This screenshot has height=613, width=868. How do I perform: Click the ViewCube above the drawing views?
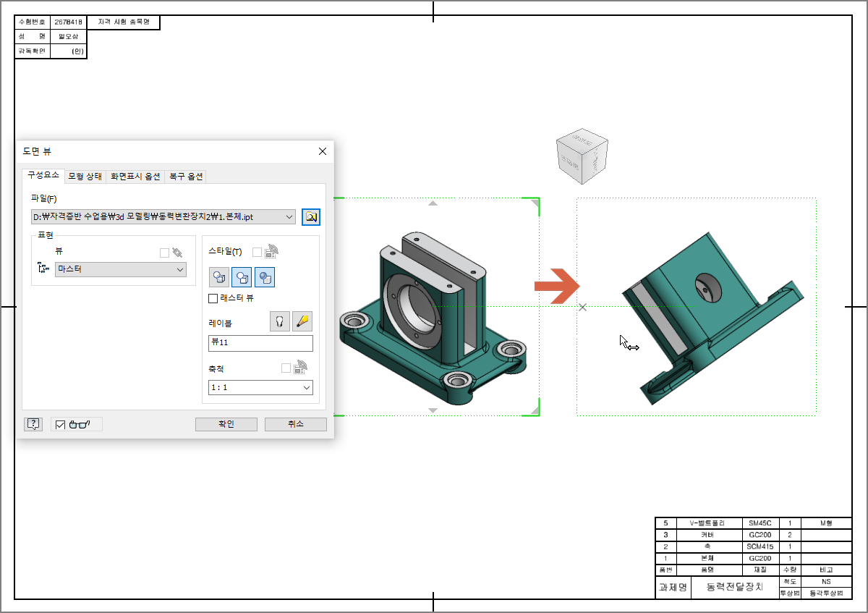pyautogui.click(x=582, y=158)
